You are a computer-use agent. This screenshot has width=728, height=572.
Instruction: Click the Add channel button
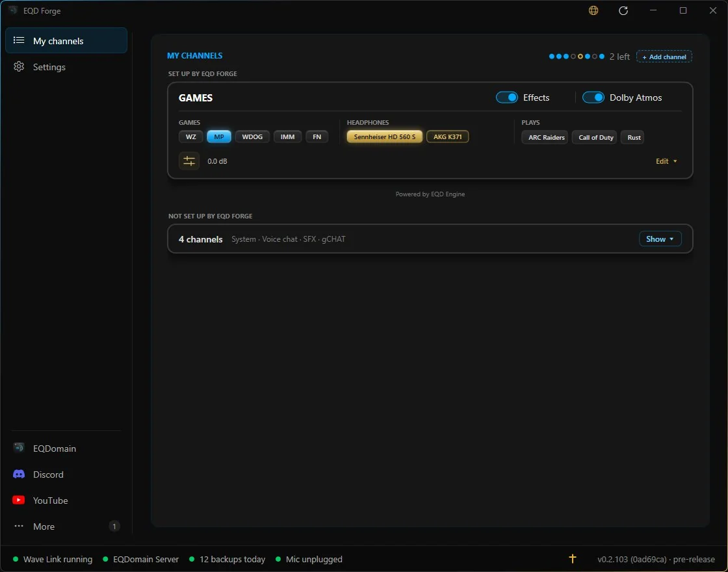click(664, 57)
